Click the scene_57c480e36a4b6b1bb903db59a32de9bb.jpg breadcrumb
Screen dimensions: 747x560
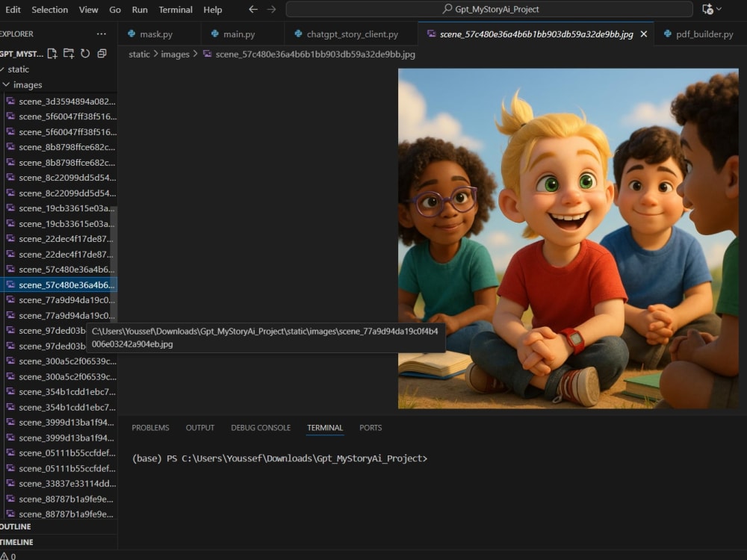click(x=315, y=55)
